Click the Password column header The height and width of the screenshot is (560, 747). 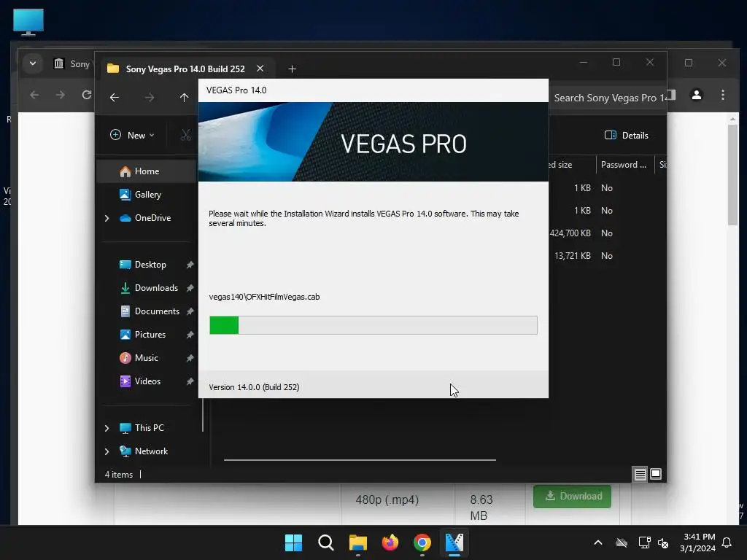click(x=624, y=165)
